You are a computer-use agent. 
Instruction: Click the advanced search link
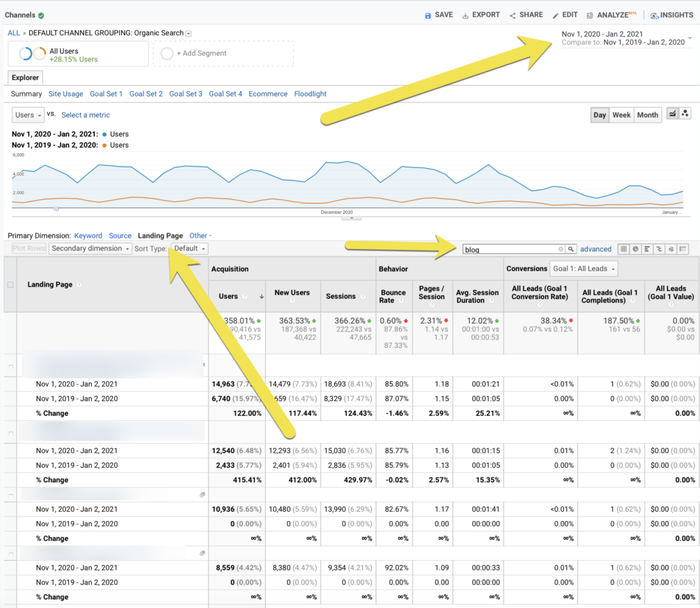[x=595, y=249]
